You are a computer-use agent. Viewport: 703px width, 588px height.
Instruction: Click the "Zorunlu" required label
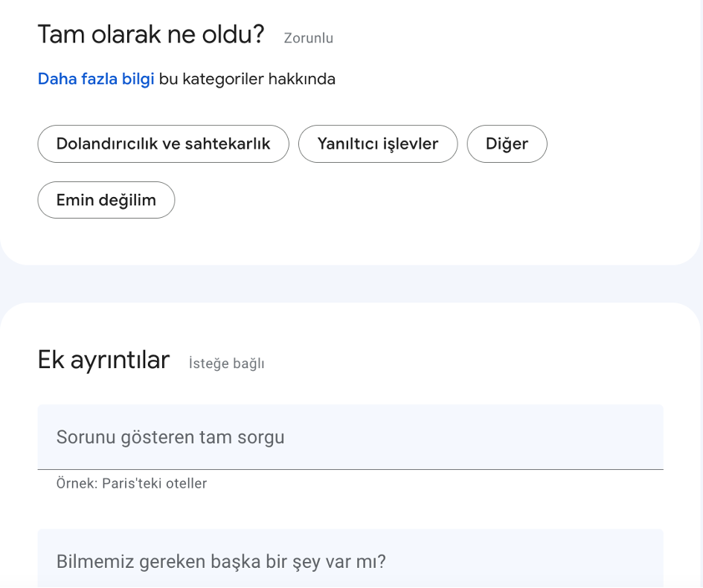point(307,37)
